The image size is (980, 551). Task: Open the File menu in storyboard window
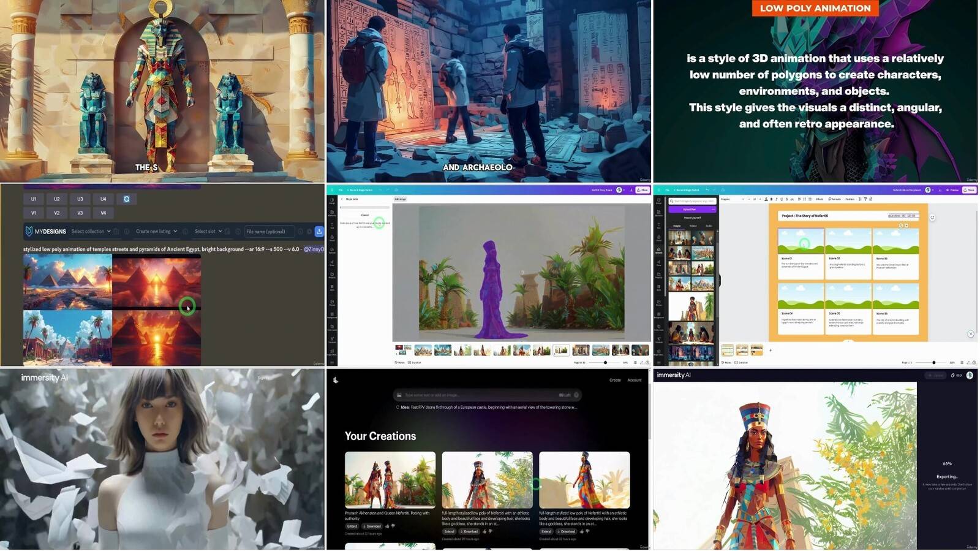pyautogui.click(x=667, y=190)
